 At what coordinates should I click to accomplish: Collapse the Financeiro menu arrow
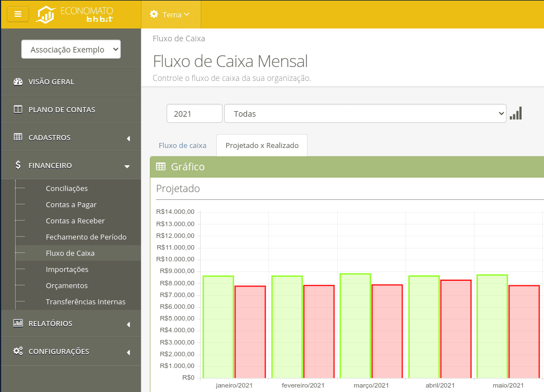(127, 166)
